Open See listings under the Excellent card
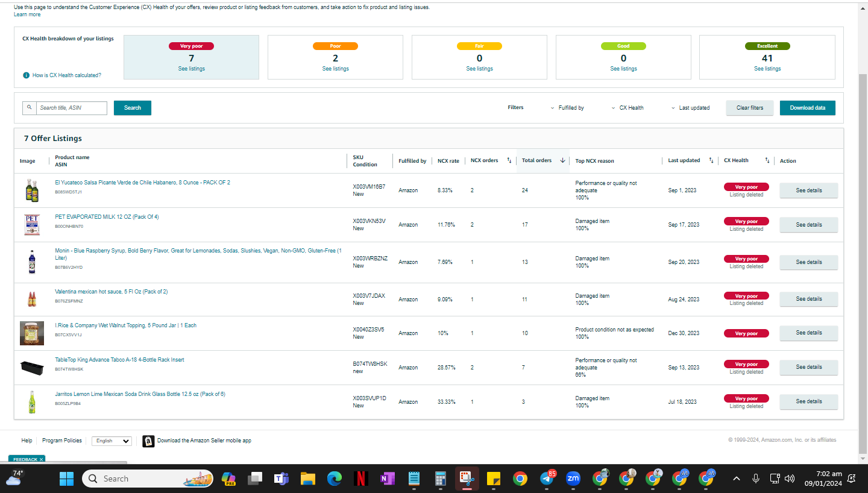Screen dimensions: 868x493 pos(767,69)
